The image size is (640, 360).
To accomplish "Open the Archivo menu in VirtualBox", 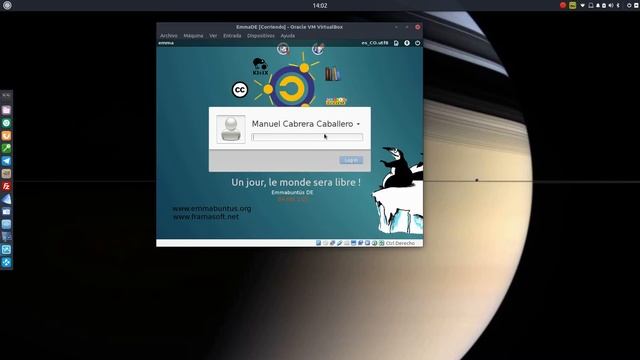I will pyautogui.click(x=169, y=36).
